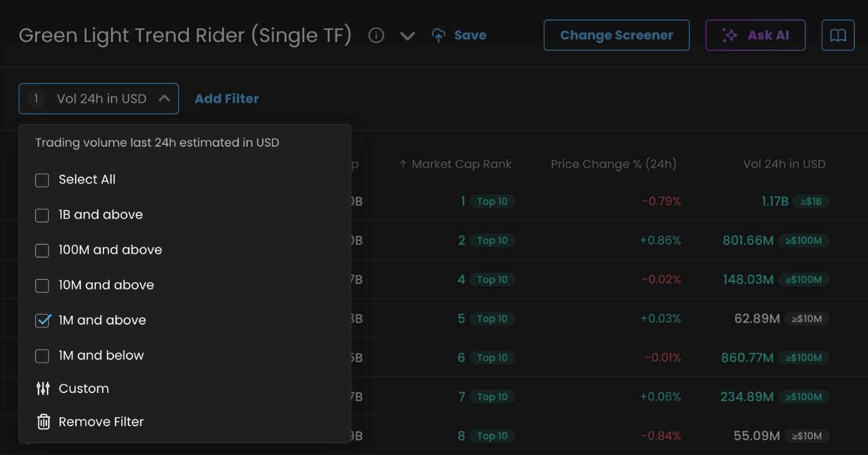Click the Change Screener button
Viewport: 868px width, 455px height.
(x=616, y=36)
